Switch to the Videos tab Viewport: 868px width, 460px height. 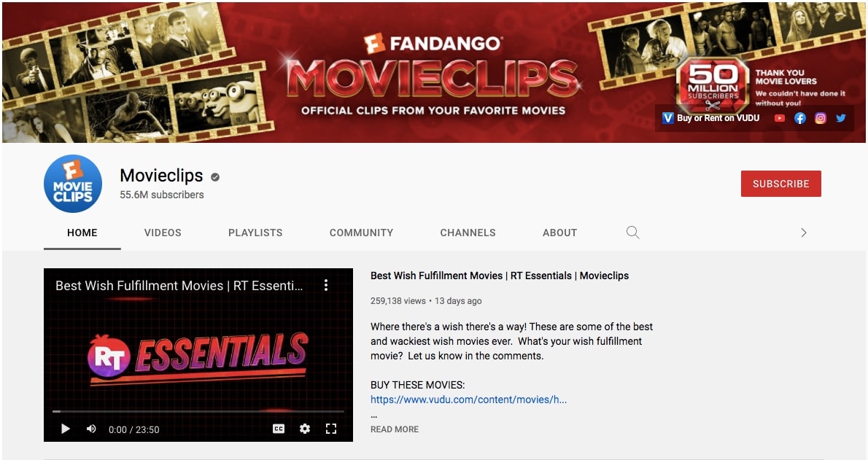[x=163, y=233]
